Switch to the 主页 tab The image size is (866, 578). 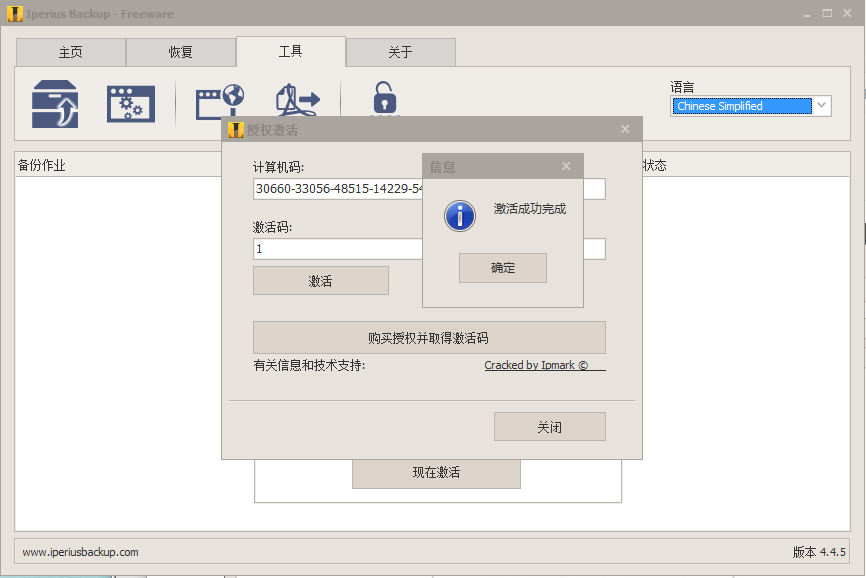click(x=71, y=52)
